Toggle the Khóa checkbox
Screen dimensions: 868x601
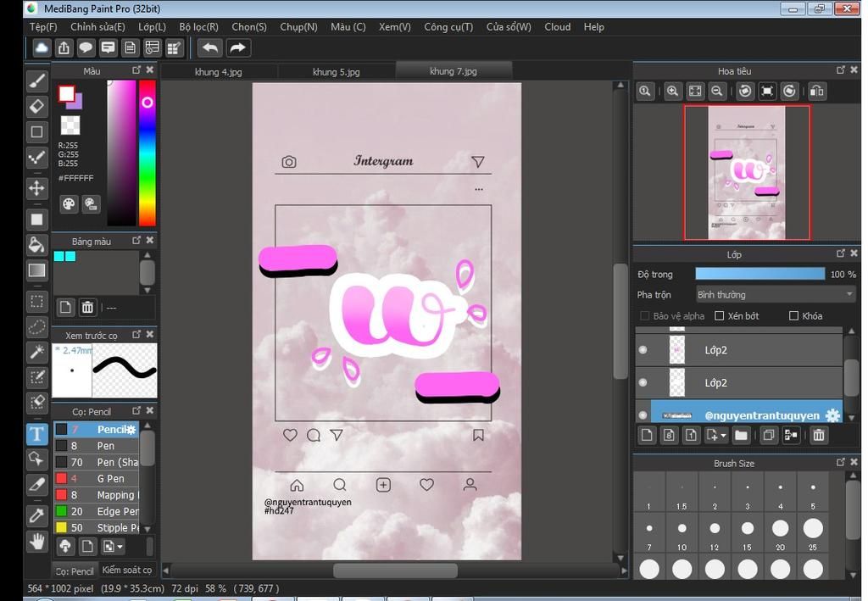(793, 316)
